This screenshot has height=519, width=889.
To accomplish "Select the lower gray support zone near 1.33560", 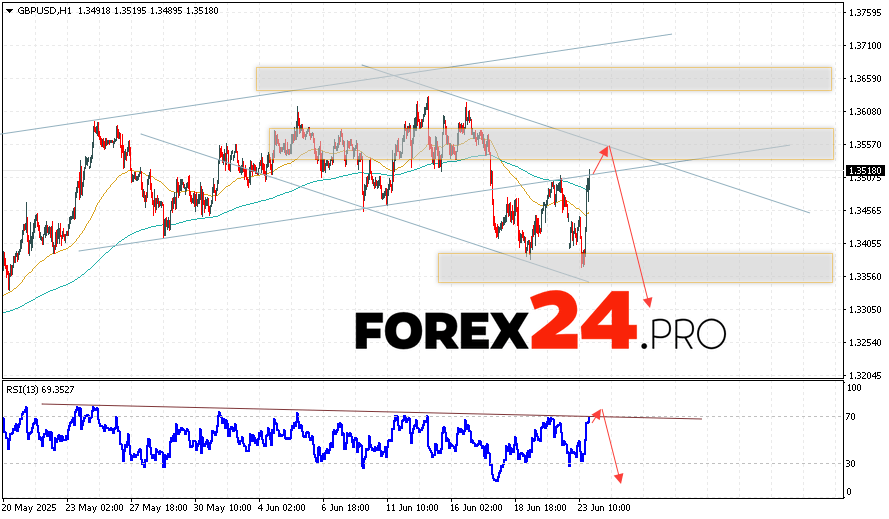I will pyautogui.click(x=634, y=267).
